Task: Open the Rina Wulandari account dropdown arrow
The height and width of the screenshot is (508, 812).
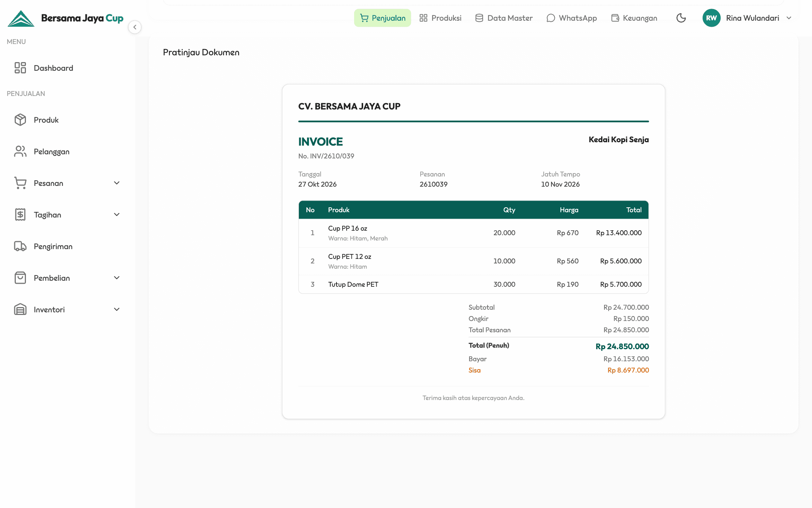Action: click(789, 18)
